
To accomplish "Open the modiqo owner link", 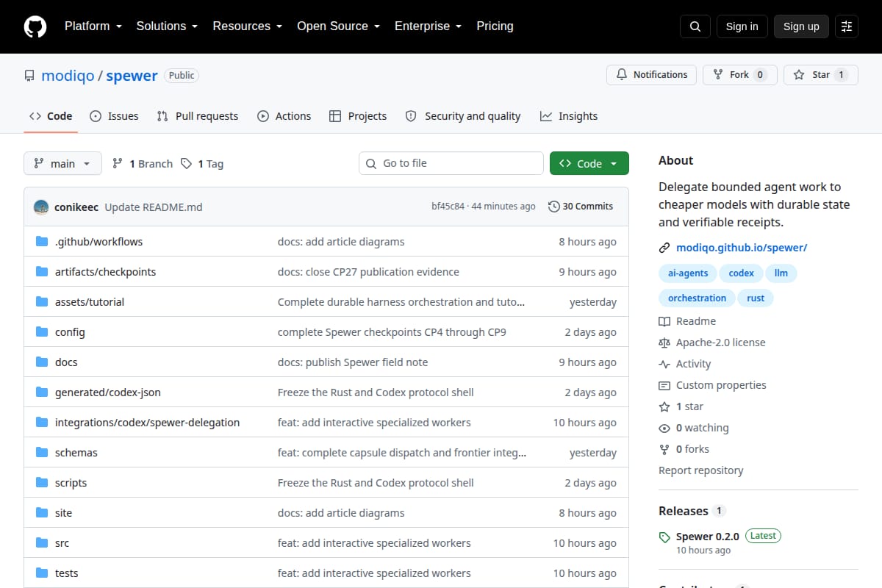I will (68, 76).
